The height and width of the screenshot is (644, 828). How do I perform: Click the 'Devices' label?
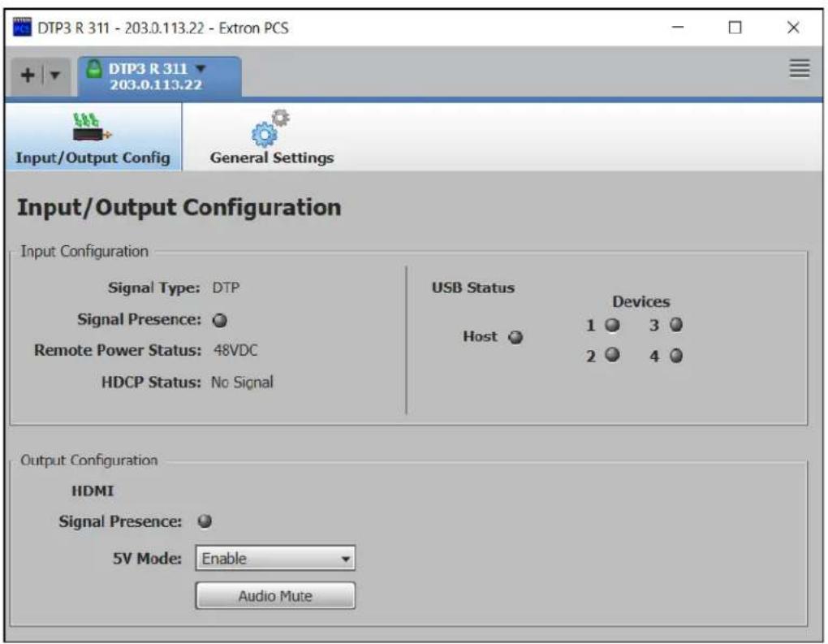(641, 302)
